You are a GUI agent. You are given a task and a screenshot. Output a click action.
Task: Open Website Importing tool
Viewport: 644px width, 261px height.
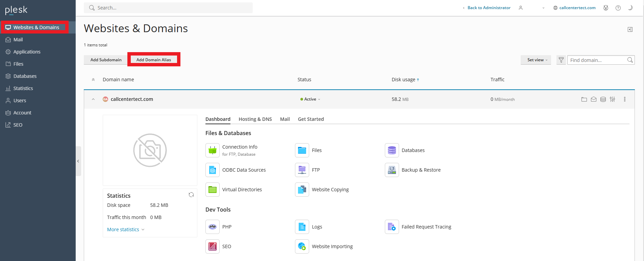(x=332, y=246)
